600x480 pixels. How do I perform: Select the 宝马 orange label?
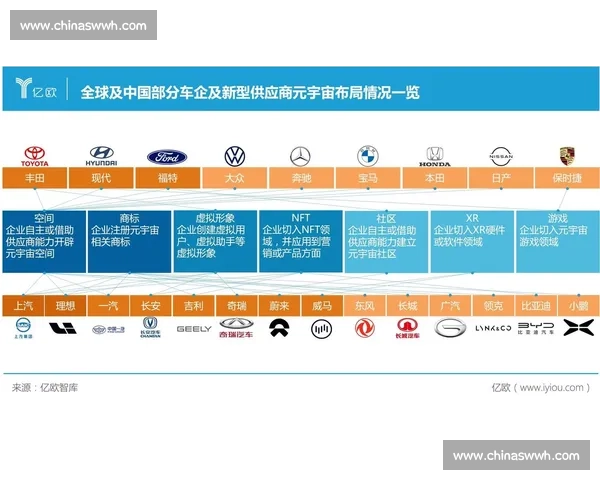coord(368,178)
